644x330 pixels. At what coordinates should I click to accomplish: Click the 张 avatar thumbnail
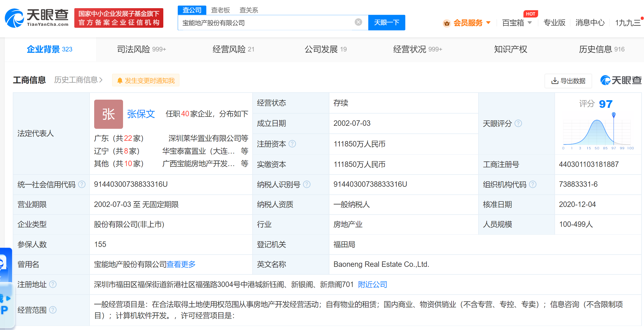108,114
